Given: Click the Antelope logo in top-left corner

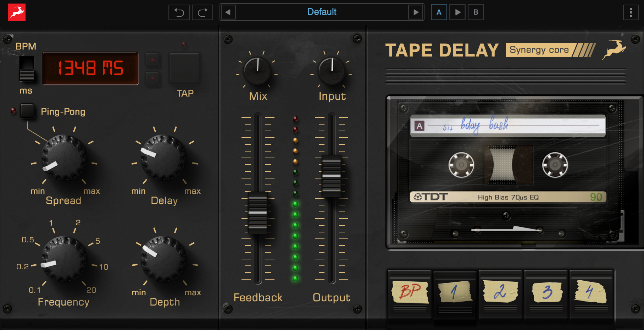Looking at the screenshot, I should [17, 12].
